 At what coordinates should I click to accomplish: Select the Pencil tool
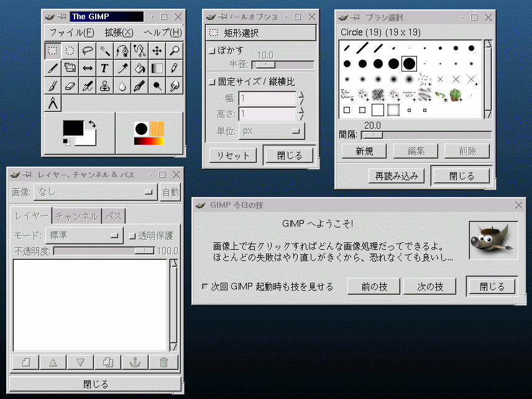[175, 68]
